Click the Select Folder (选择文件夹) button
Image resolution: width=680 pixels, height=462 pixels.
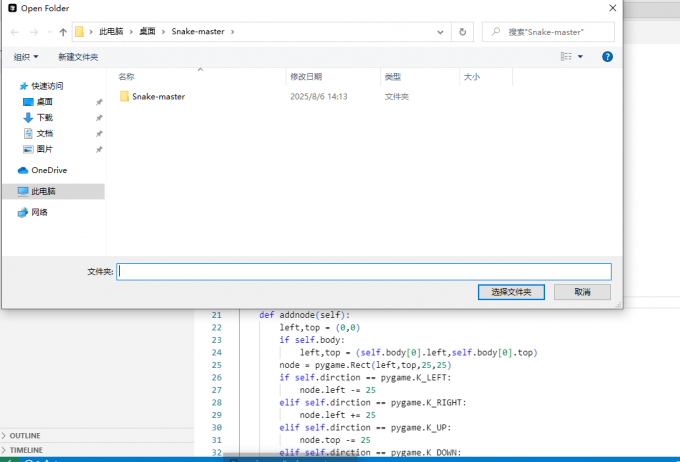point(511,292)
